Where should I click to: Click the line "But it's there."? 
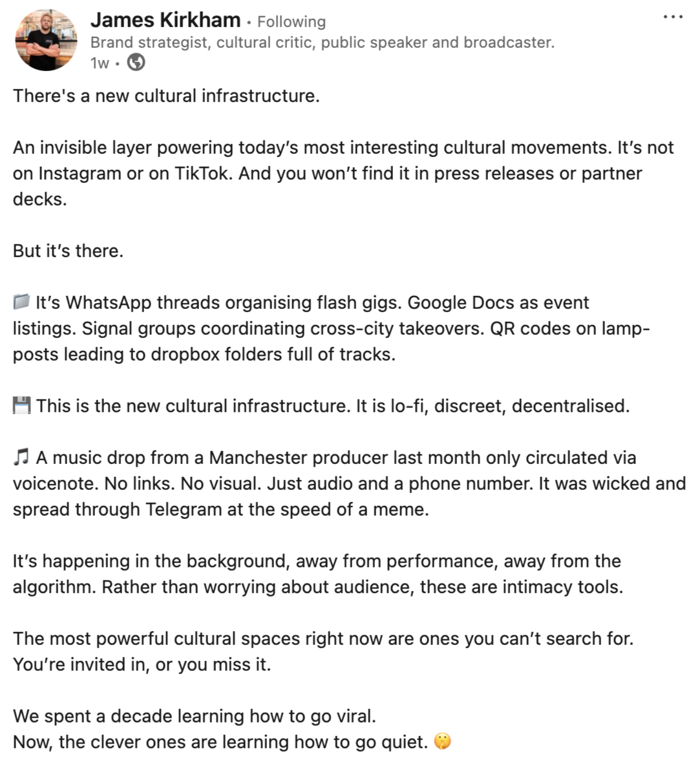[68, 251]
